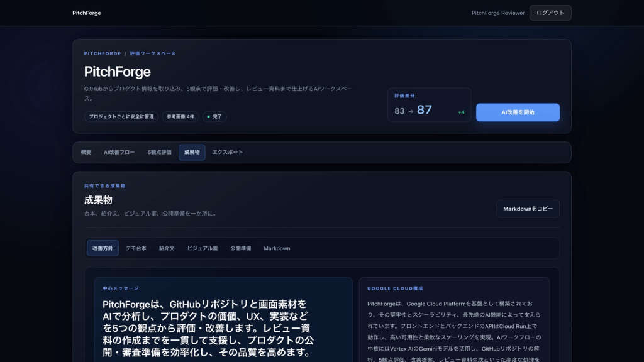
Task: Click PITCHFORGE breadcrumb link
Action: (103, 53)
